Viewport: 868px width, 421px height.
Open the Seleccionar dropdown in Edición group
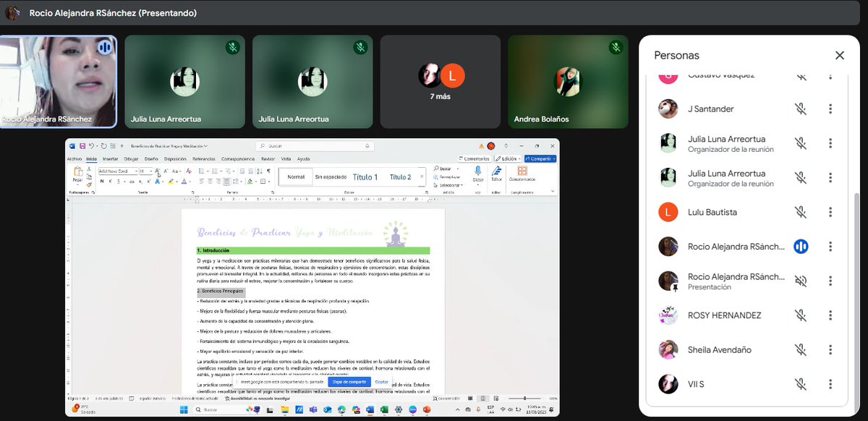tap(448, 184)
